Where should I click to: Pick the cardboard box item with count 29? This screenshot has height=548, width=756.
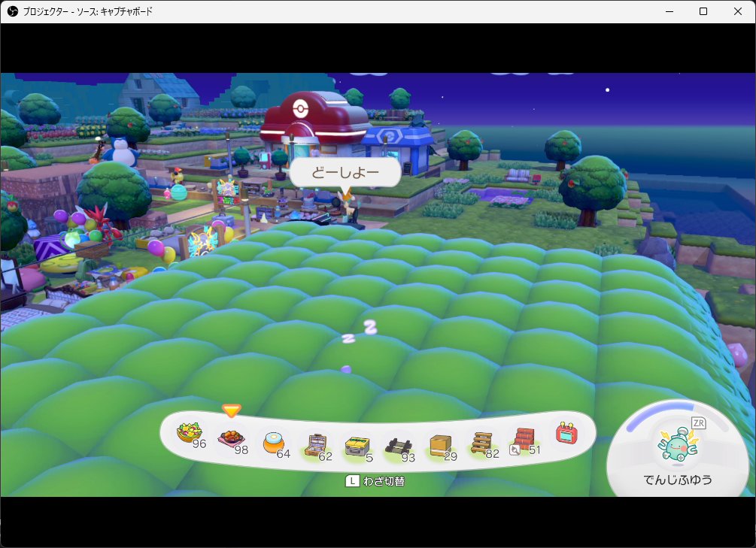tap(441, 445)
